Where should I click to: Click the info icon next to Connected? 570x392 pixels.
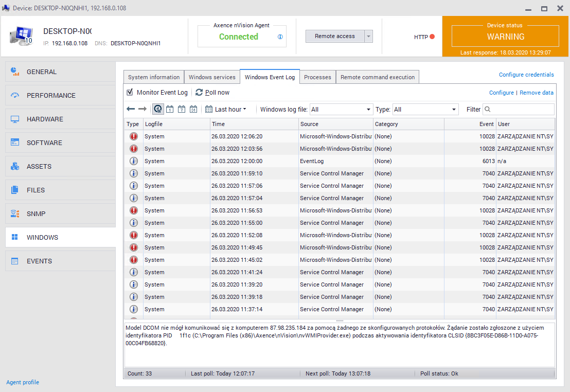click(280, 37)
